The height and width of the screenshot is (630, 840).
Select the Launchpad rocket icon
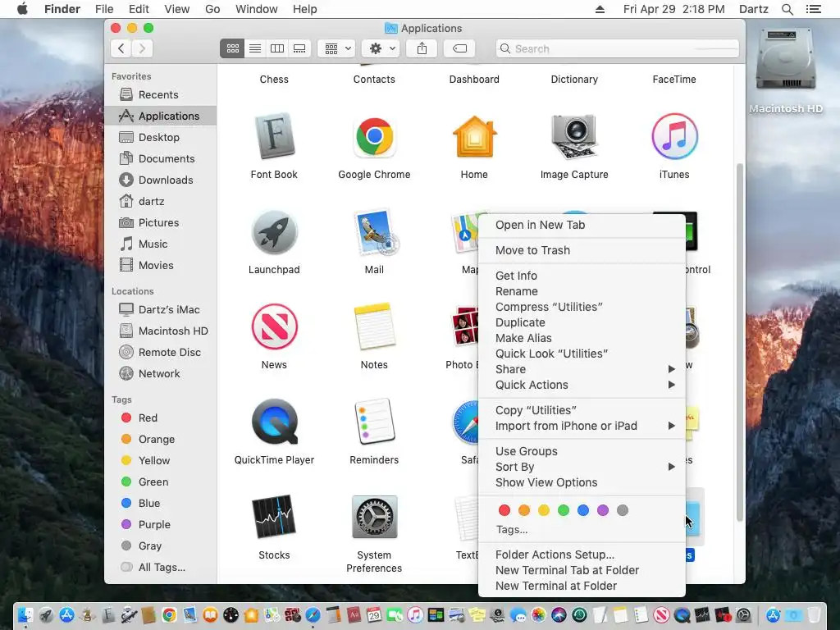[274, 232]
